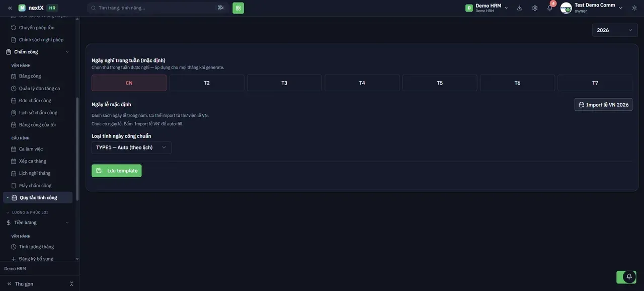Click the Máy chấm công device icon

tap(14, 186)
